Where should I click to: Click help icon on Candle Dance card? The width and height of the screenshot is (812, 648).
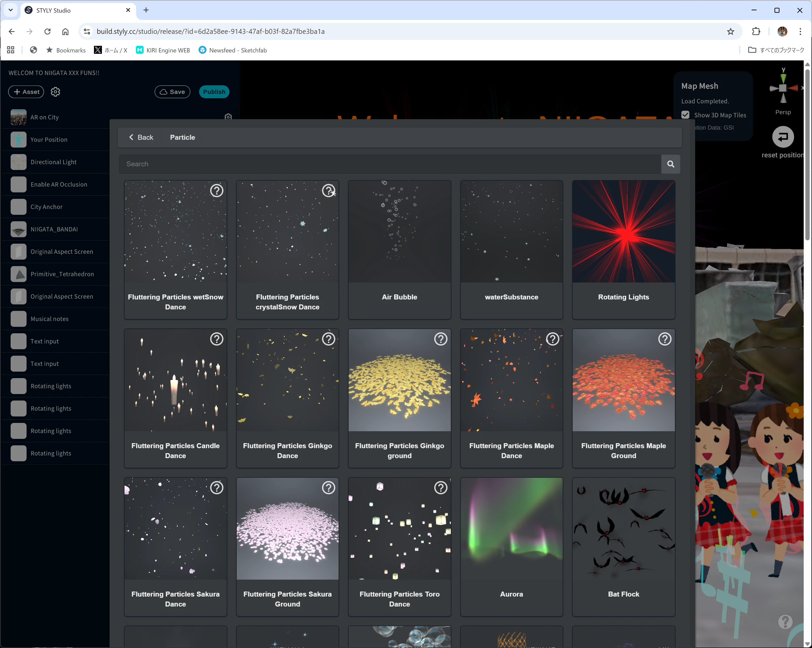click(x=216, y=339)
